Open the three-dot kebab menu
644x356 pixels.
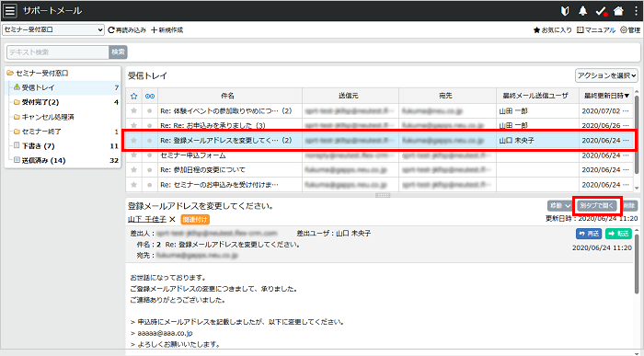[x=636, y=11]
